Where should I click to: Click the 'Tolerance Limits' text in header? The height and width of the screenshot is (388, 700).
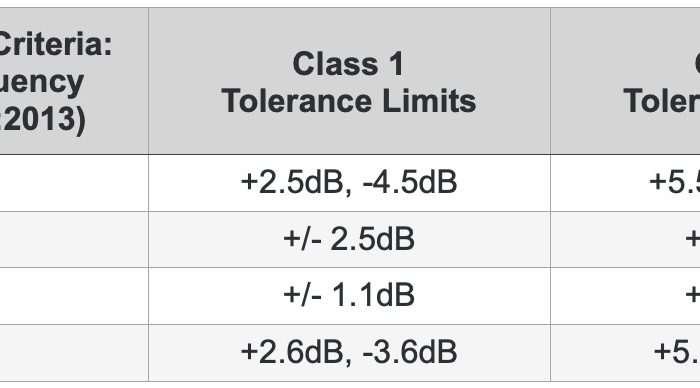349,101
